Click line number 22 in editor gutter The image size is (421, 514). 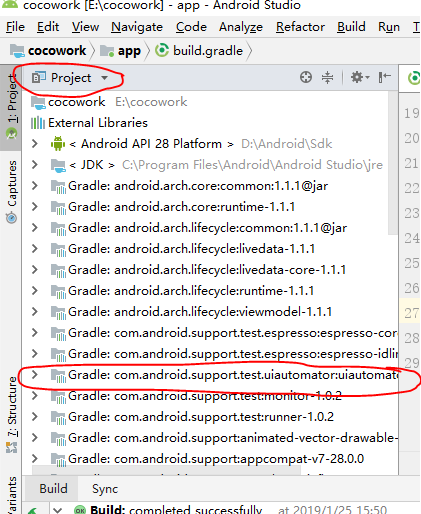pos(411,188)
